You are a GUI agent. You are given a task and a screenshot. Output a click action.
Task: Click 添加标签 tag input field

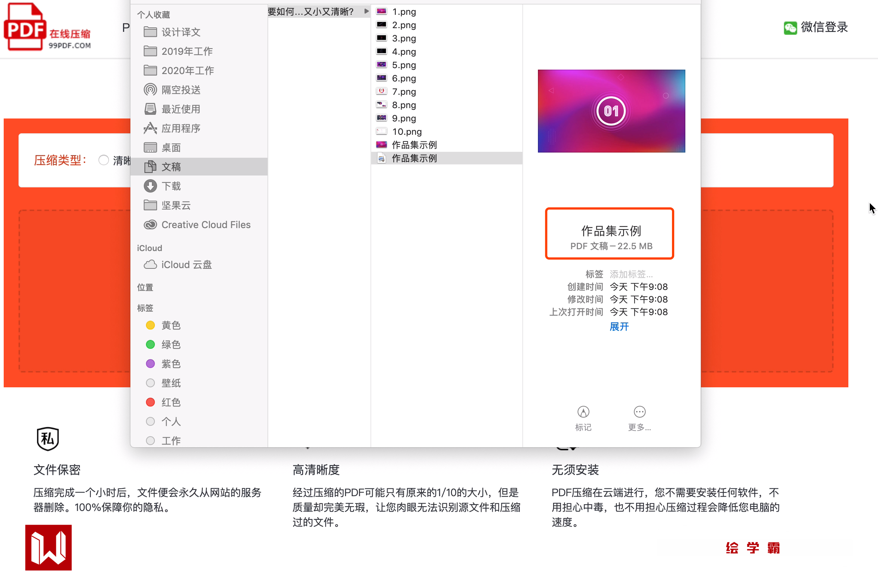631,274
